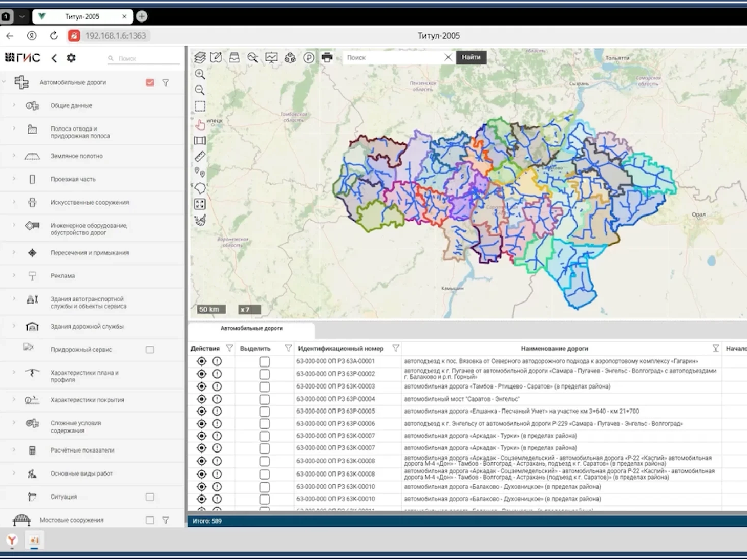
Task: Filter the Наименование дороги column
Action: [715, 349]
